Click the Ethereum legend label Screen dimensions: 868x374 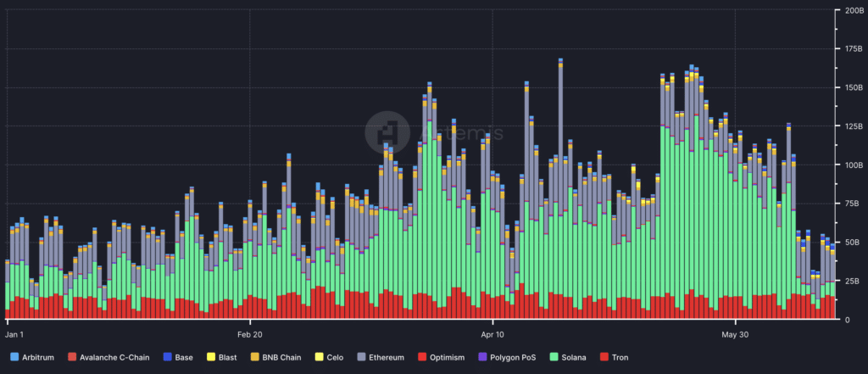pos(387,357)
